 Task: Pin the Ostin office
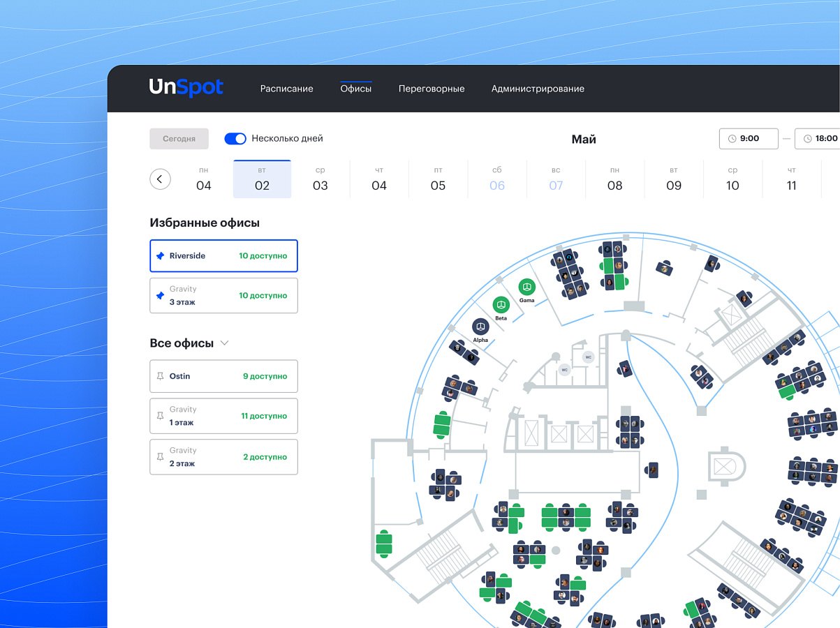click(x=160, y=376)
